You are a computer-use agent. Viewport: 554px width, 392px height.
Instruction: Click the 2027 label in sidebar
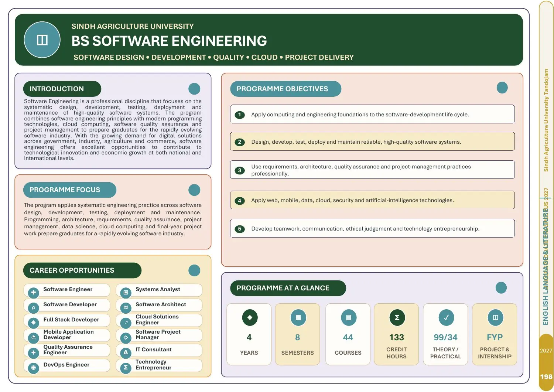click(x=546, y=351)
